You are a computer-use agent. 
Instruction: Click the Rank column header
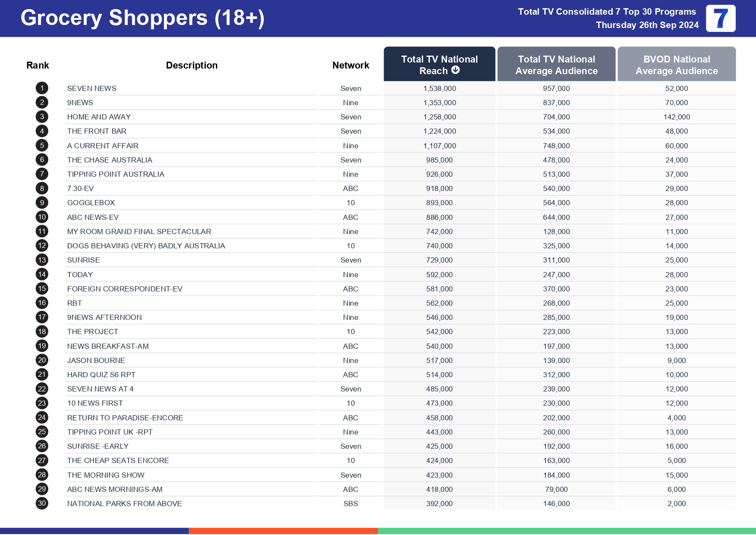(37, 66)
